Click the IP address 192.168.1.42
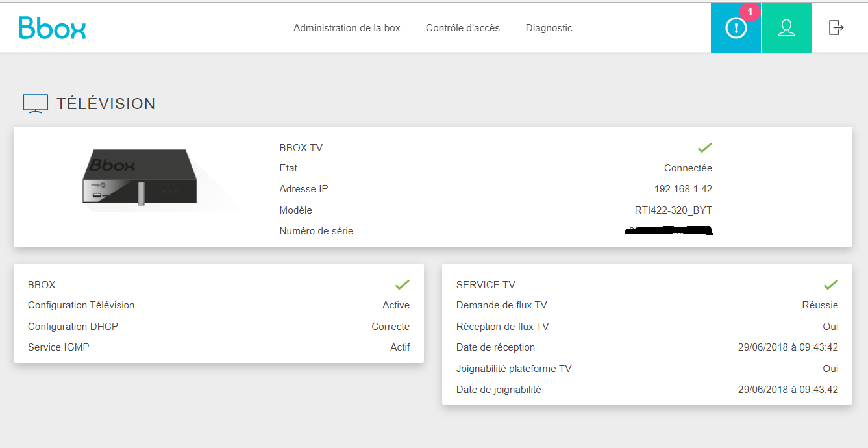This screenshot has height=448, width=868. [684, 189]
